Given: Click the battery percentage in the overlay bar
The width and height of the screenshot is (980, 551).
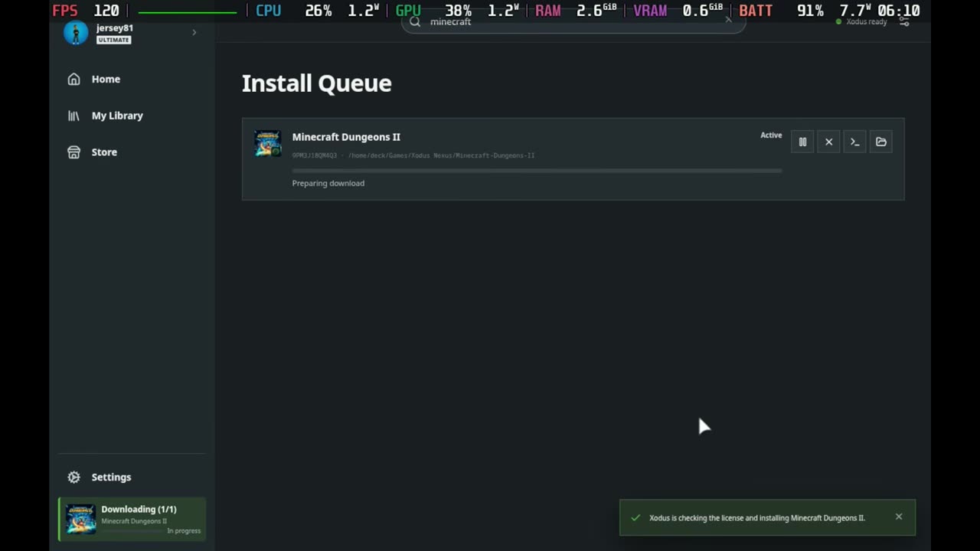Looking at the screenshot, I should pos(810,11).
